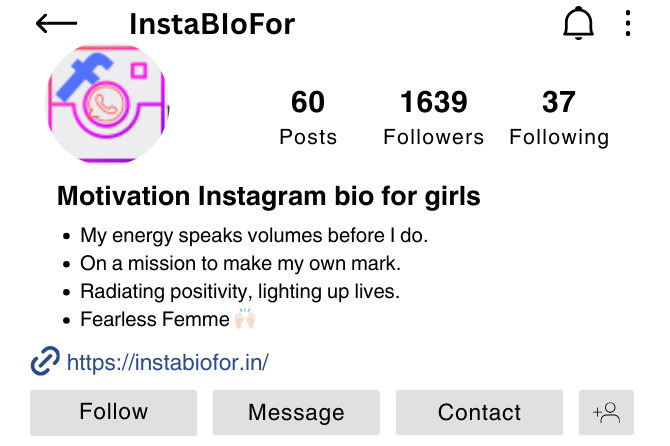670x446 pixels.
Task: Open the InstaBioFor profile picture
Action: (107, 103)
